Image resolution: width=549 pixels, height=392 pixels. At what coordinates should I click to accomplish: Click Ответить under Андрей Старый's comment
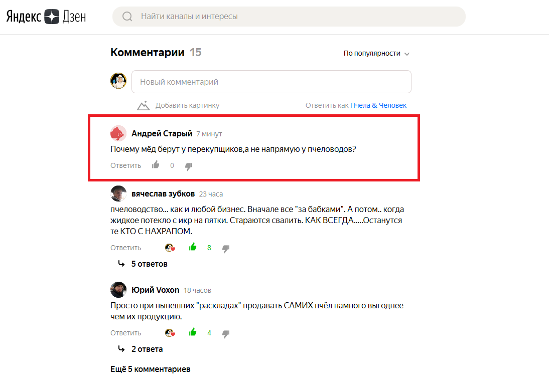point(125,165)
